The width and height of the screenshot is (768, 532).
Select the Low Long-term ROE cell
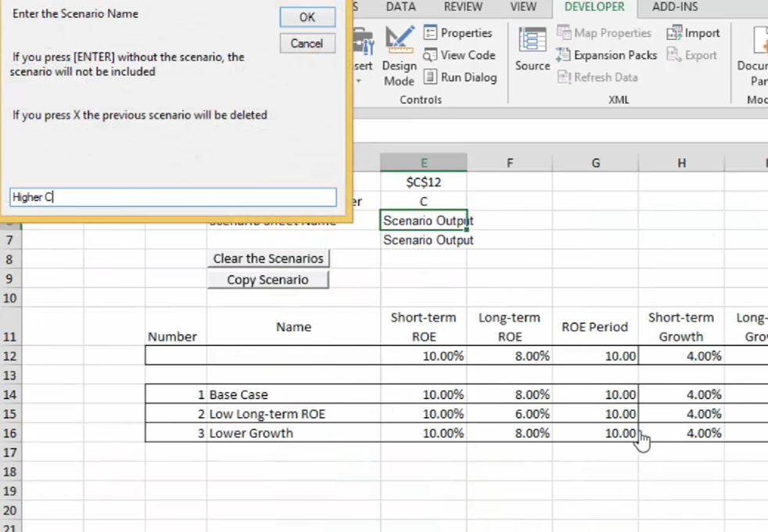(293, 414)
